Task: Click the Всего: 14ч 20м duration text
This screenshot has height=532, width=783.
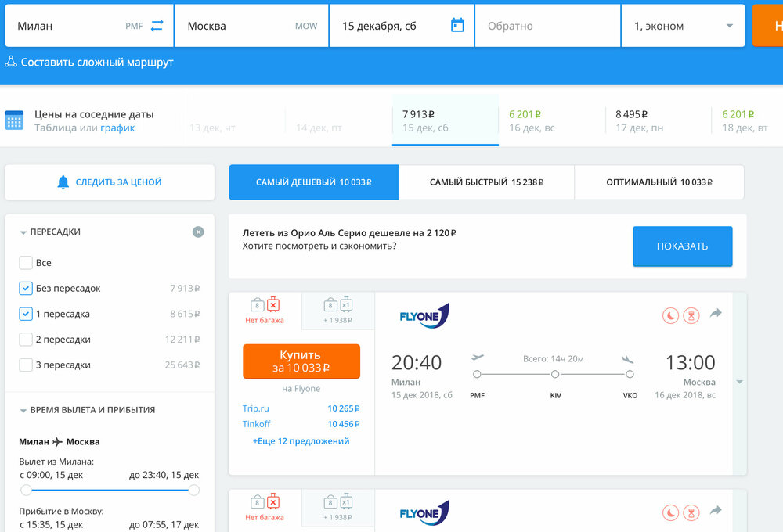Action: tap(554, 359)
